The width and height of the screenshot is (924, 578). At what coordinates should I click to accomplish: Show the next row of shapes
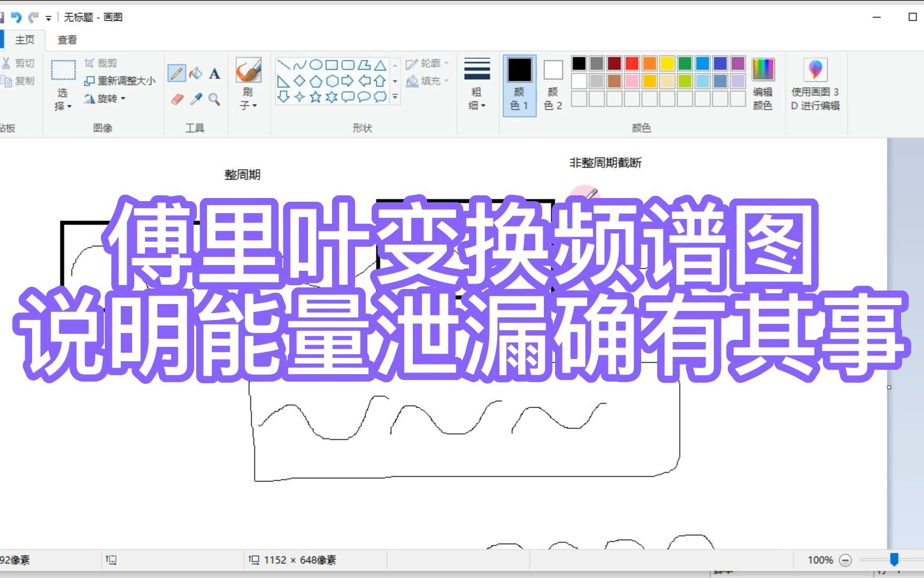point(395,81)
